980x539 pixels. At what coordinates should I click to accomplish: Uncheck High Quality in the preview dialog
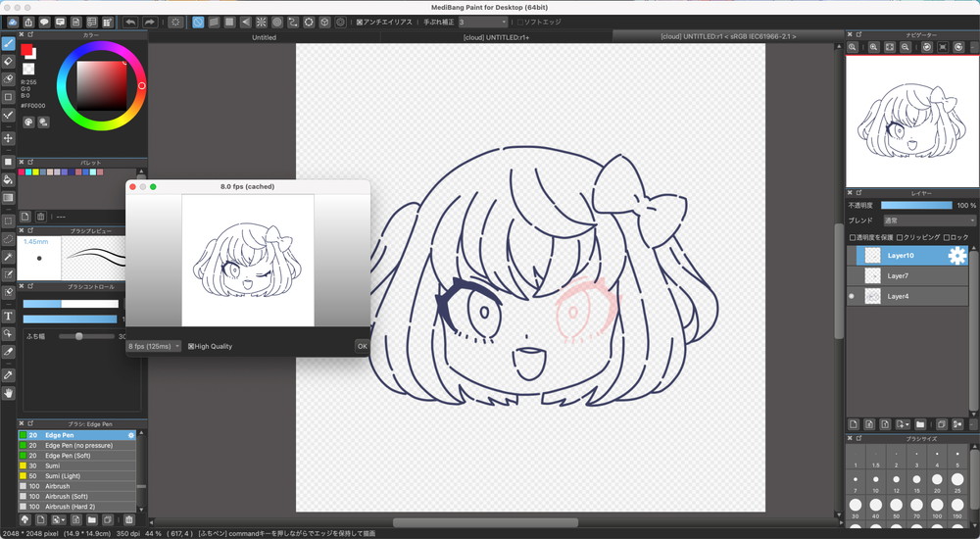(x=191, y=346)
